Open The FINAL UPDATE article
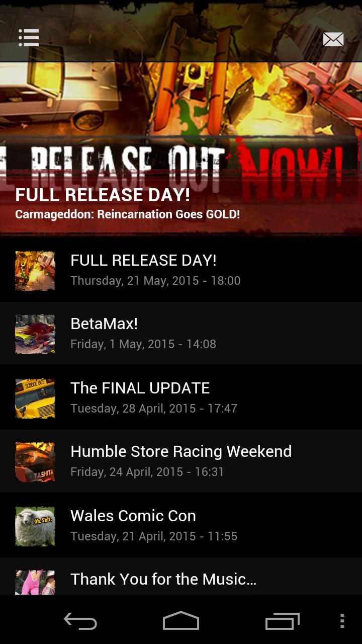362x644 pixels. 181,397
